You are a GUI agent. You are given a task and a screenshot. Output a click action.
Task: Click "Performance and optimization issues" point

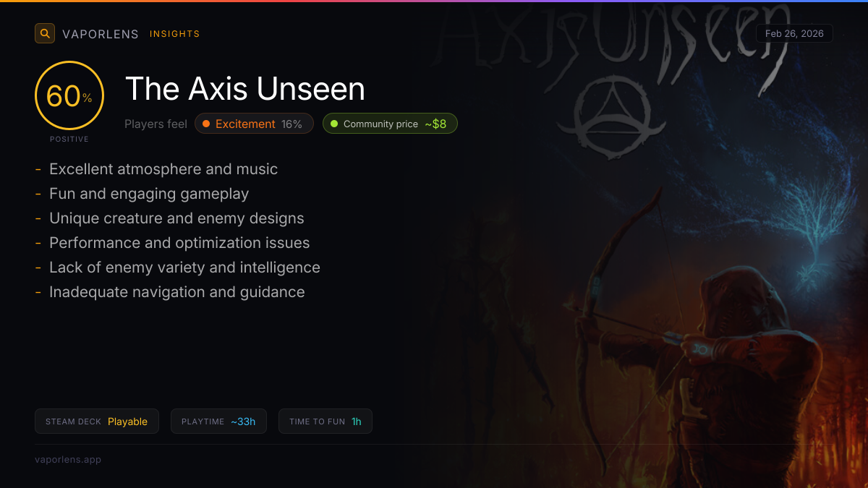179,243
